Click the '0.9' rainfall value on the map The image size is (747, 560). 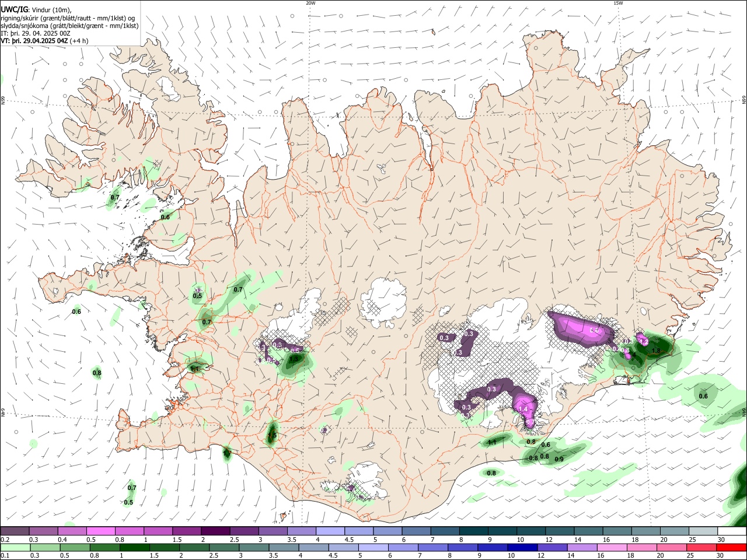click(558, 460)
